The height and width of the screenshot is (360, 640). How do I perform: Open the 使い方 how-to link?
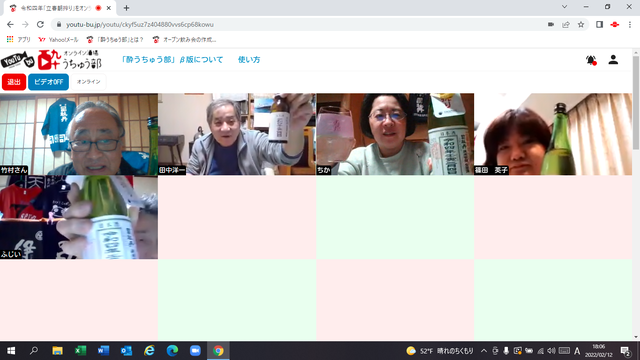point(249,60)
